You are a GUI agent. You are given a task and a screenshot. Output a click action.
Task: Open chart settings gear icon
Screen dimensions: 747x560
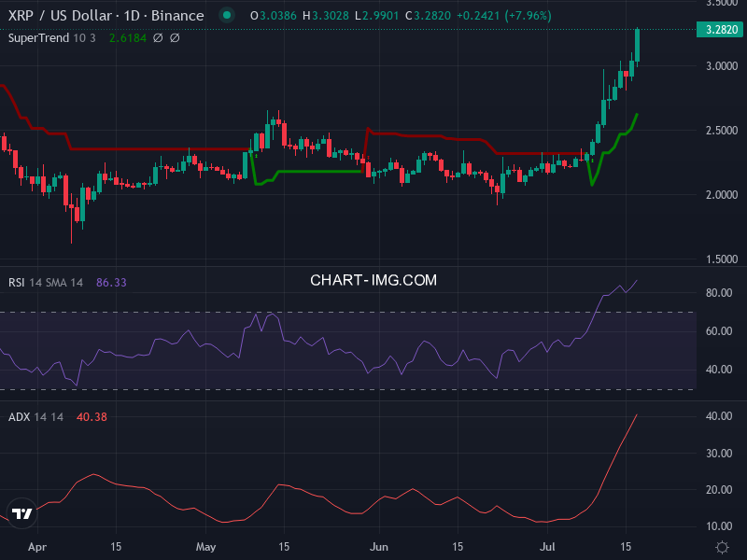pyautogui.click(x=722, y=547)
